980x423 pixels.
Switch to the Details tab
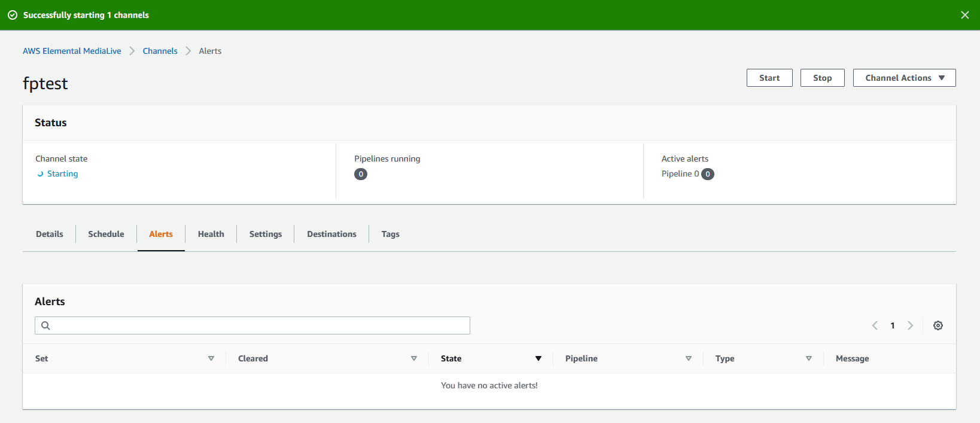point(50,234)
